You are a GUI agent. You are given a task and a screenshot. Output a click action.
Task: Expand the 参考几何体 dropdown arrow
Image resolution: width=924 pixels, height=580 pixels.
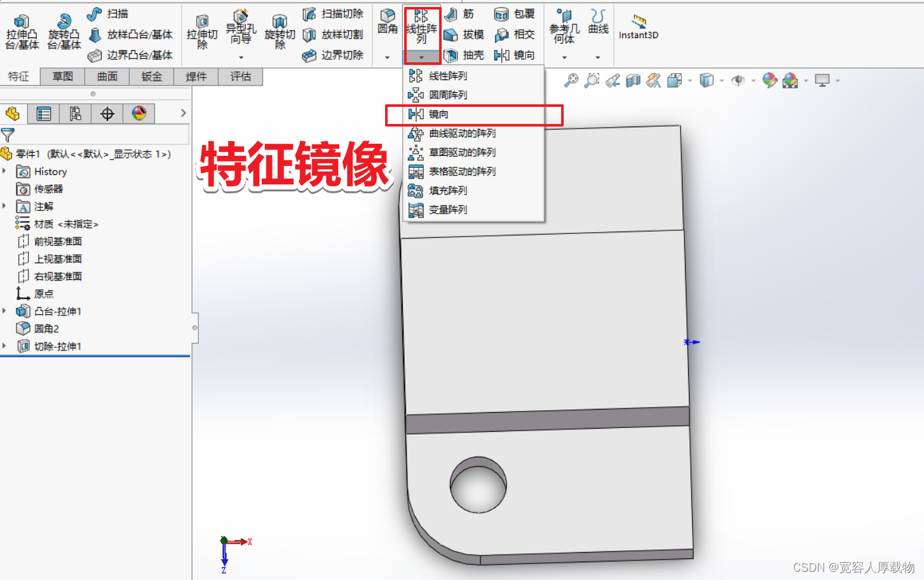click(x=564, y=58)
